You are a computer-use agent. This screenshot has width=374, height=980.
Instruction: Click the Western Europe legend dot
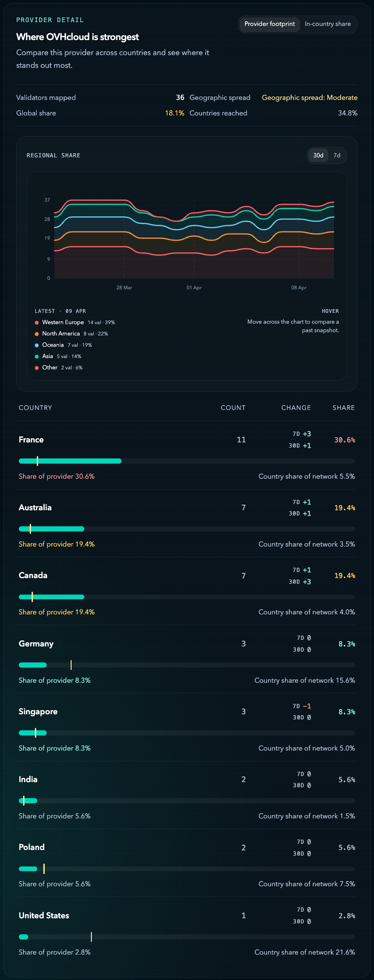tap(37, 322)
